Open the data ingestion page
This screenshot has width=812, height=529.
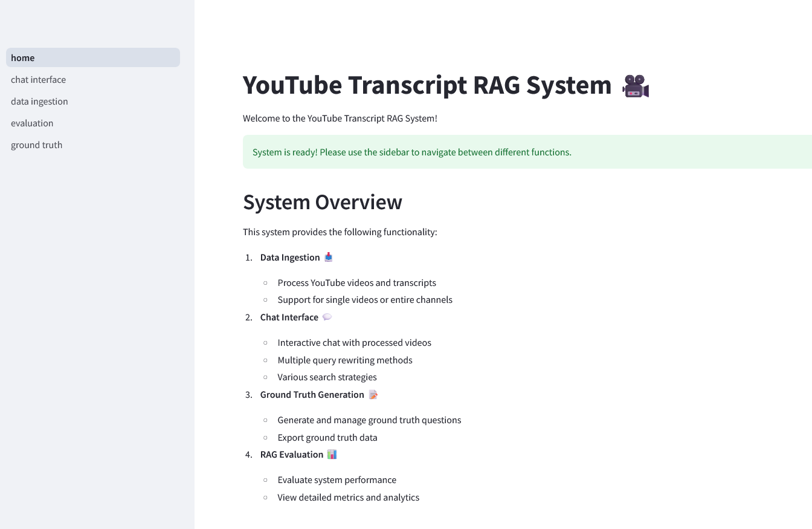pos(93,101)
